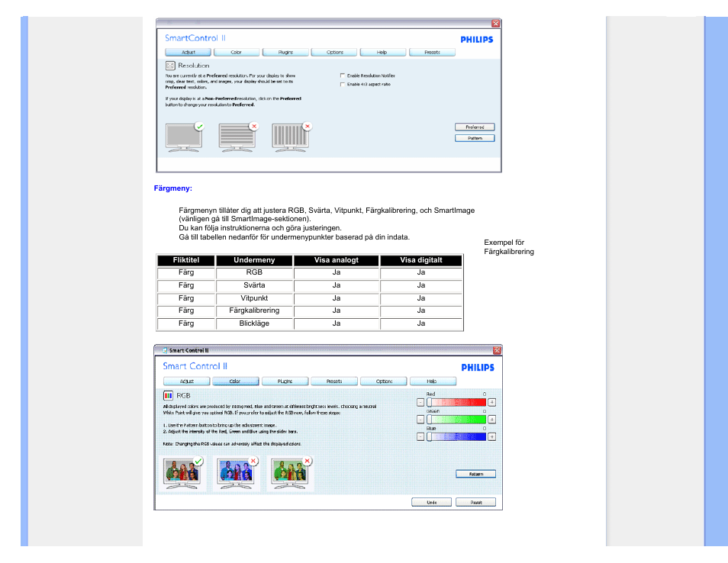728x563 pixels.
Task: Click the Pattern button in the RGB window
Action: coord(476,474)
